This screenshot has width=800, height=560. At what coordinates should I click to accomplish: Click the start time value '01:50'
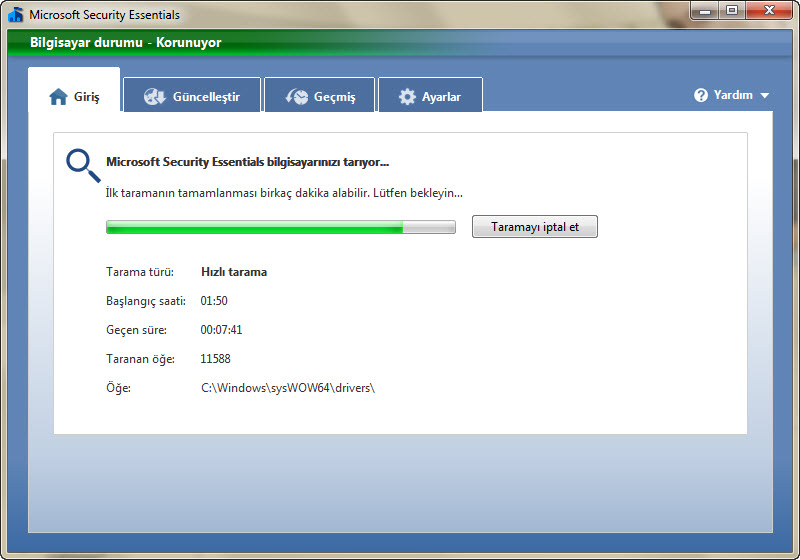[x=214, y=301]
